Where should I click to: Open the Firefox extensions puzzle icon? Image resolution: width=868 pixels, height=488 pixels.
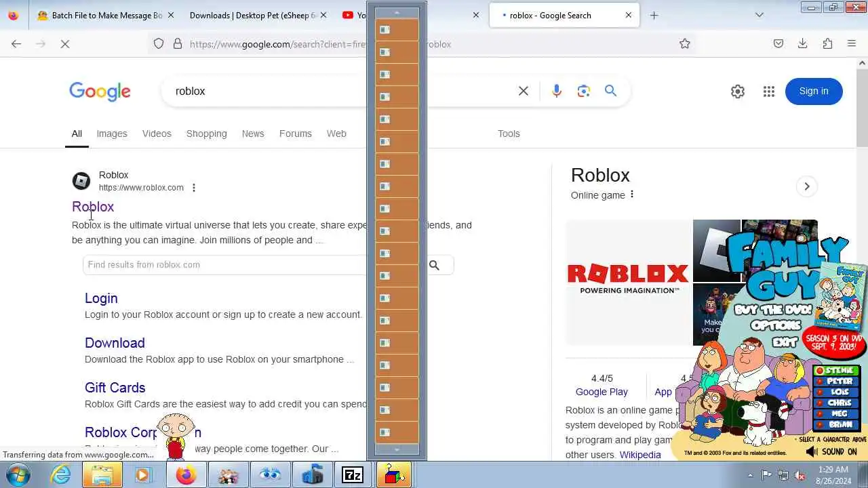827,43
